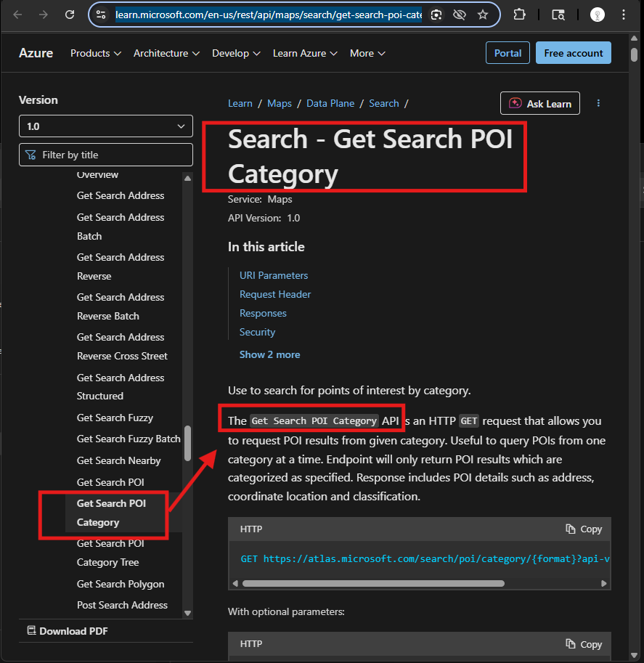Open Get Search Address Reverse in sidebar
644x663 pixels.
121,267
